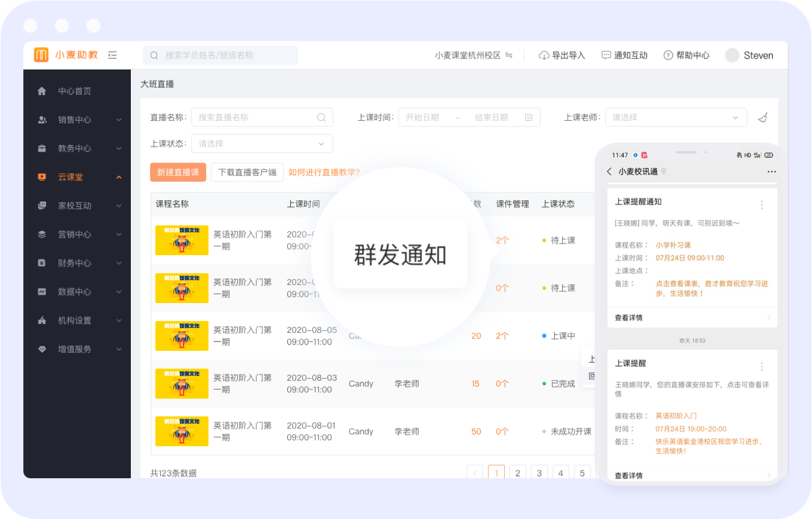The height and width of the screenshot is (522, 812).
Task: Open the phone header three-dots menu
Action: click(772, 172)
